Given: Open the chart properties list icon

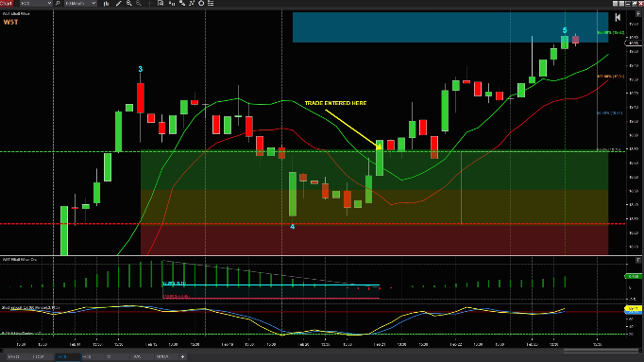Looking at the screenshot, I should [x=211, y=3].
